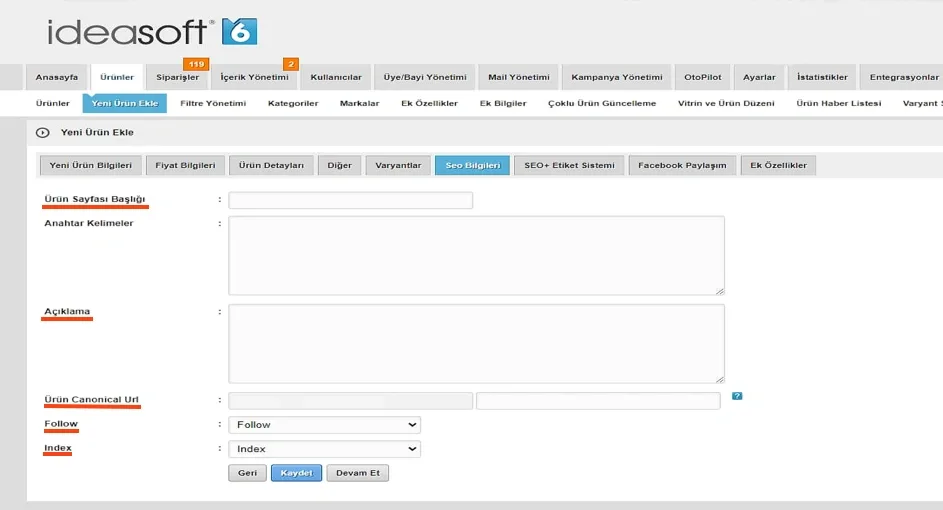This screenshot has width=943, height=510.
Task: Switch to the OtoPilot tab
Action: (x=702, y=77)
